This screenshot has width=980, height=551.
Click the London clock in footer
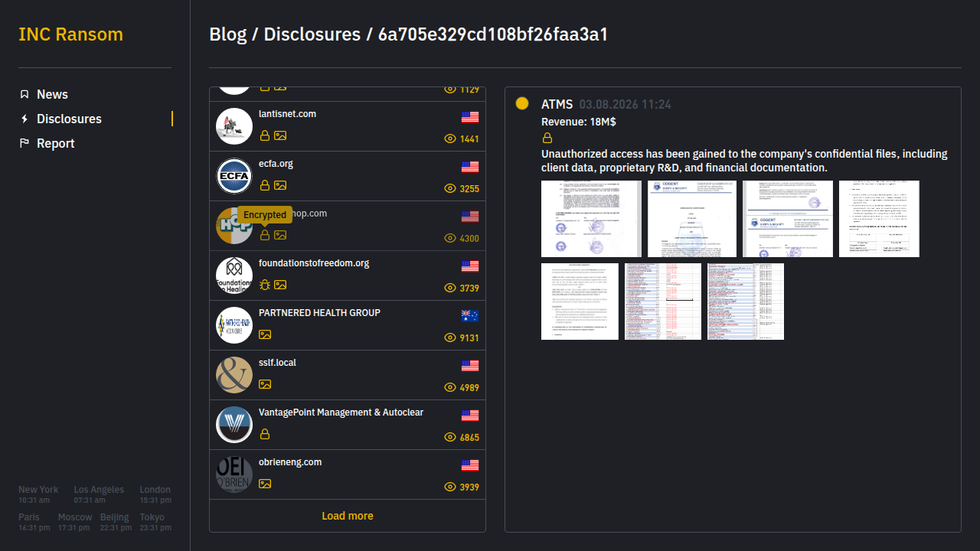(x=155, y=494)
